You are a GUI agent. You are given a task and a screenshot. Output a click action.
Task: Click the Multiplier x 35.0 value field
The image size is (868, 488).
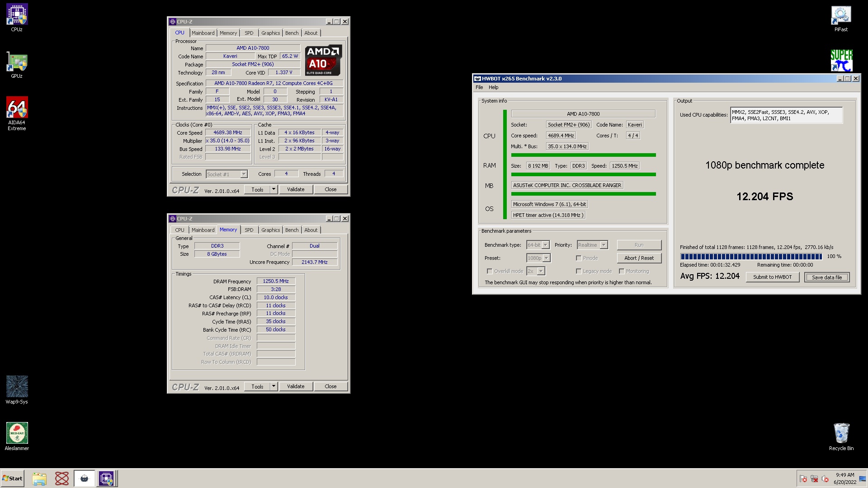(x=228, y=141)
